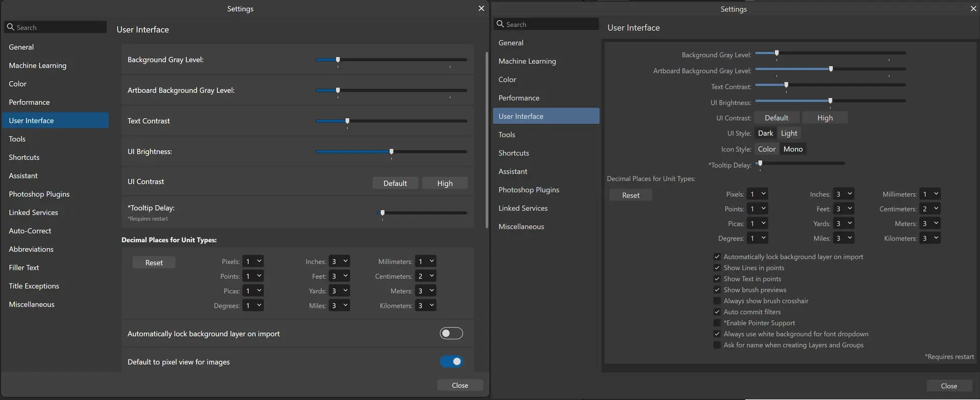Screen dimensions: 980x400
Task: Switch the UI Style to Light
Action: point(789,133)
